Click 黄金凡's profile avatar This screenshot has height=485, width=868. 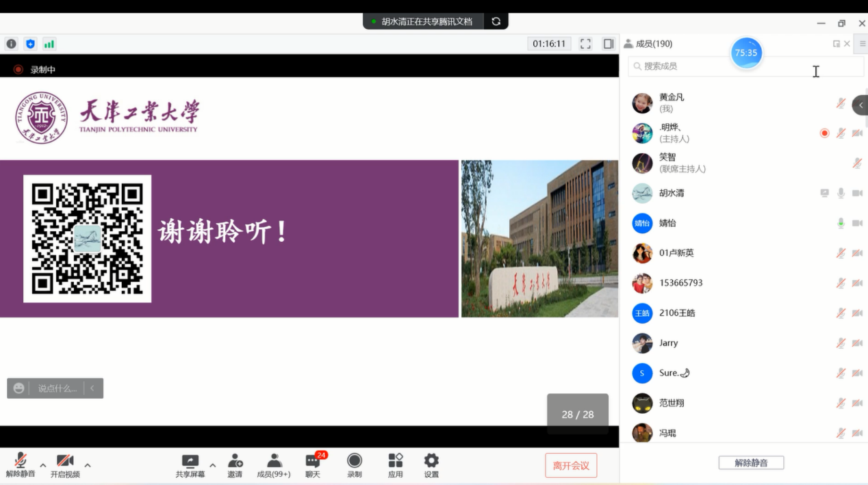(x=642, y=103)
